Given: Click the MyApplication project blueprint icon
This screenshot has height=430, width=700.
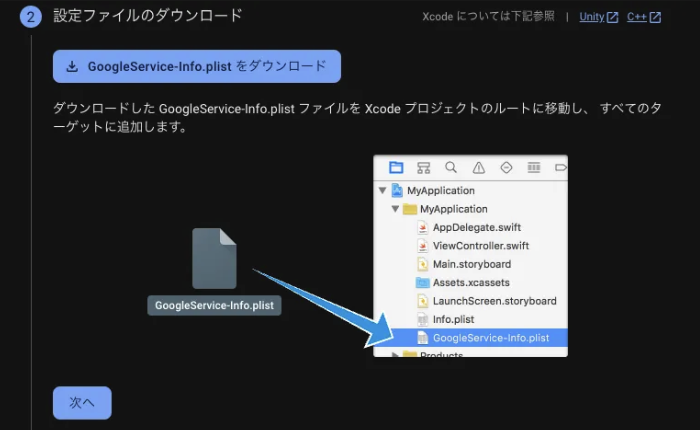Looking at the screenshot, I should pos(397,190).
